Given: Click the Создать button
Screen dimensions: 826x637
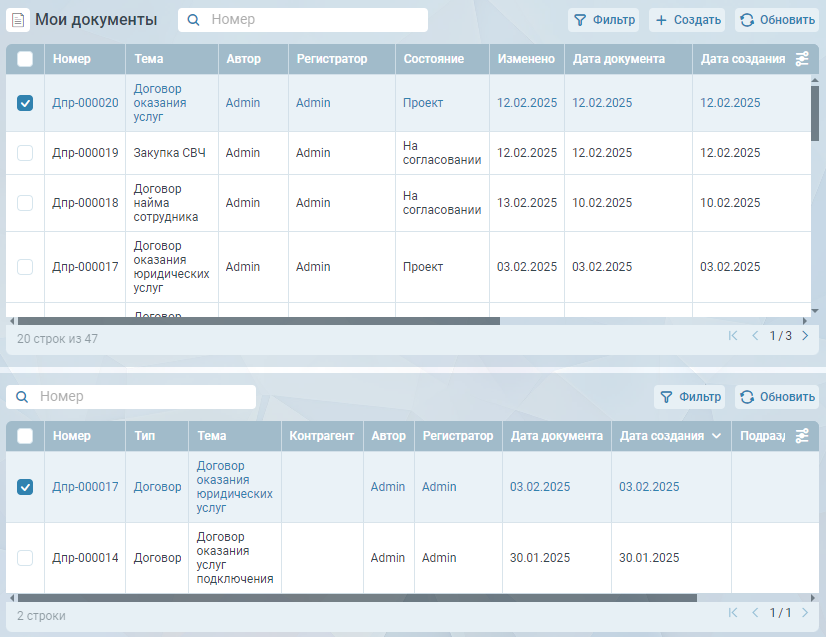Looking at the screenshot, I should 687,20.
